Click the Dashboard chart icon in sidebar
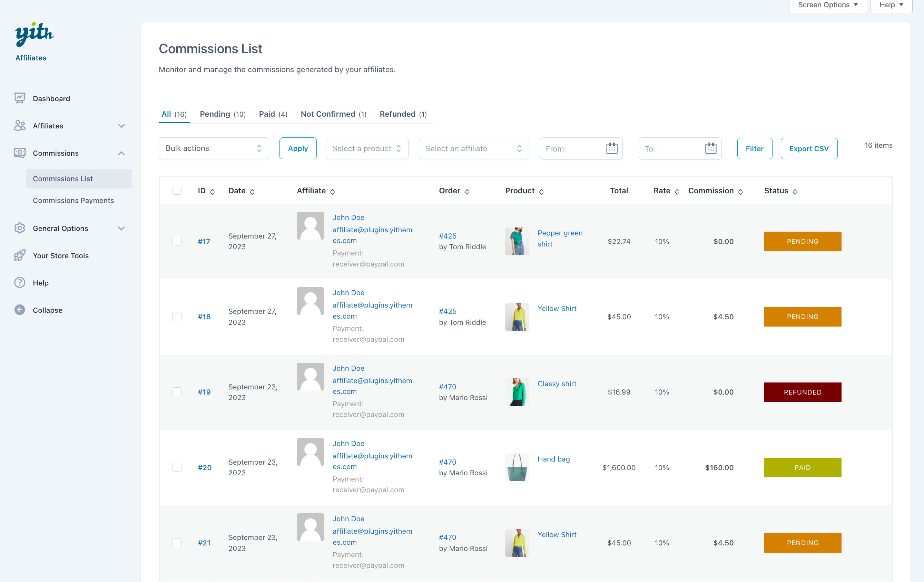This screenshot has width=924, height=582. 20,98
